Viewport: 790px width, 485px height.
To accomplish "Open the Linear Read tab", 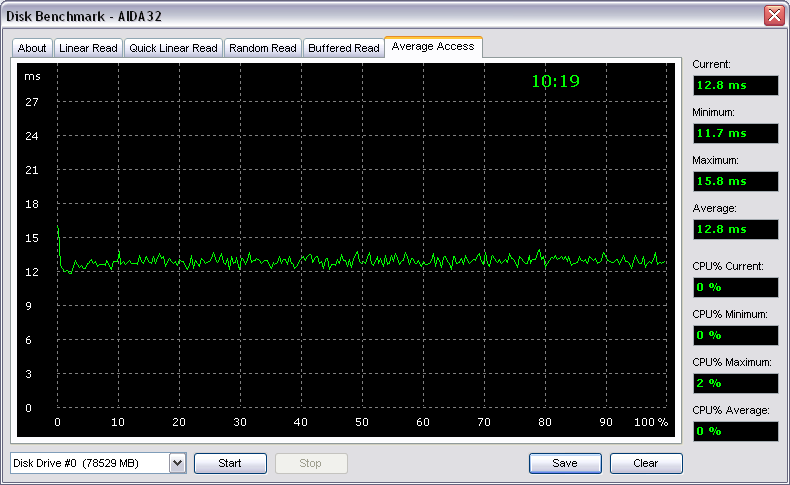I will click(x=88, y=48).
